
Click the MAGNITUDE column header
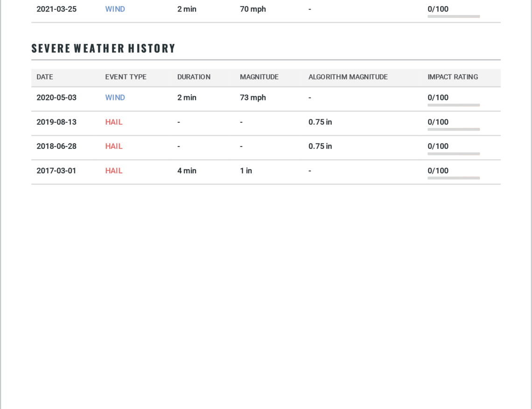click(259, 77)
